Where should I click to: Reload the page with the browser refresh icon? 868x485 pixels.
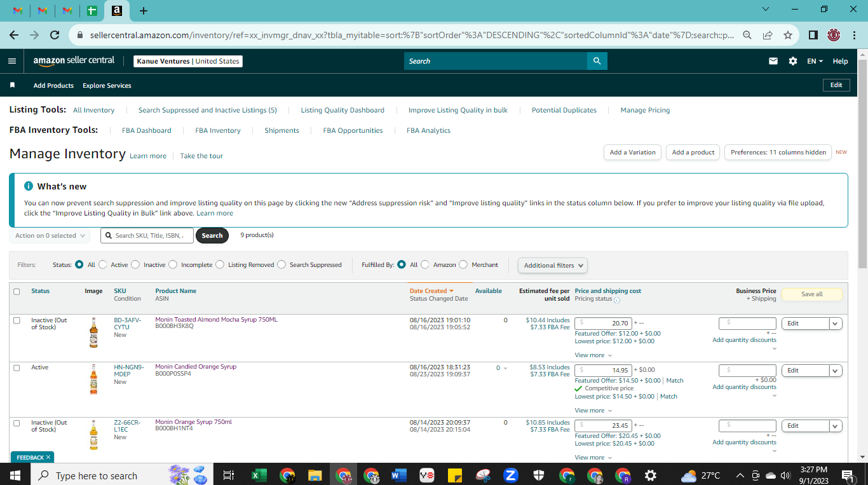tap(55, 35)
